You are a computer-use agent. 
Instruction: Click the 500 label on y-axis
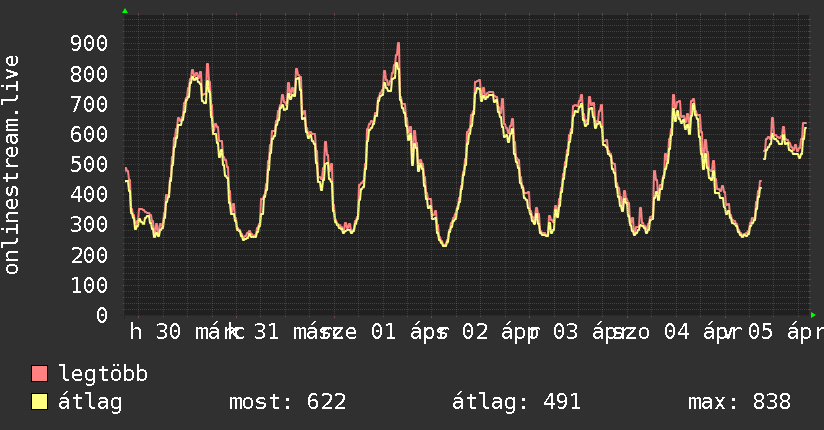tap(89, 164)
